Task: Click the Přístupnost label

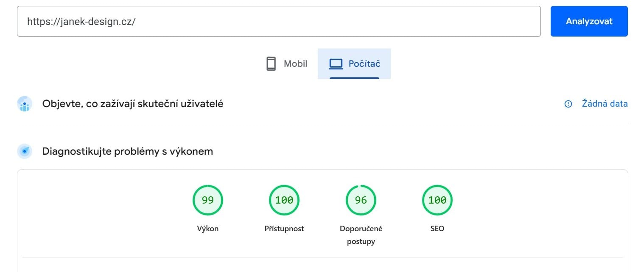Action: pos(284,229)
